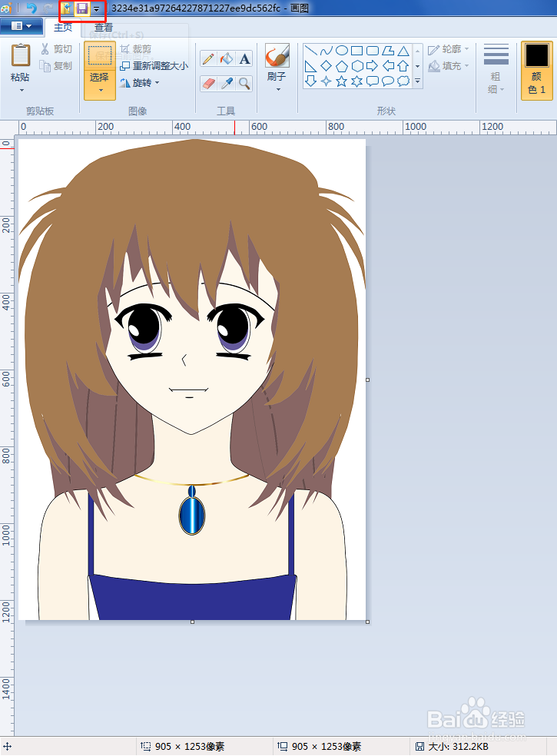Select the Color picker eyedropper tool
The image size is (557, 756).
coord(226,84)
